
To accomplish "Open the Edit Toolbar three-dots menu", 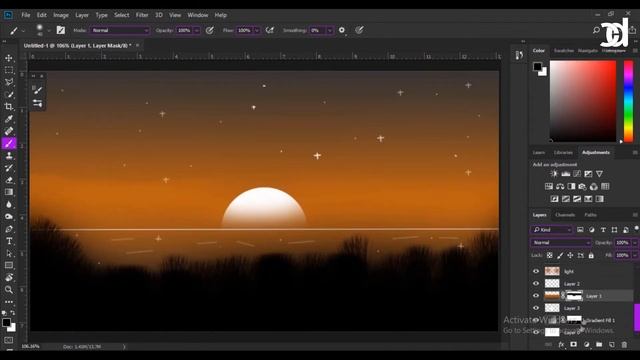I will click(x=9, y=302).
